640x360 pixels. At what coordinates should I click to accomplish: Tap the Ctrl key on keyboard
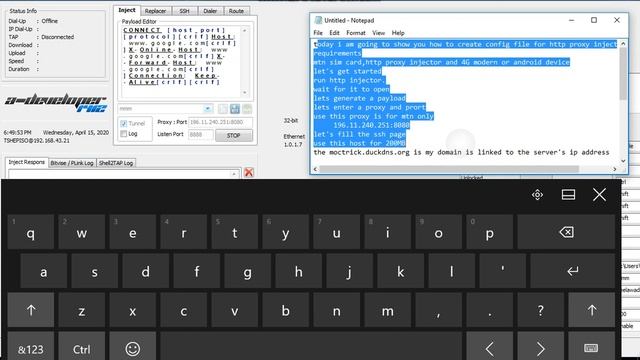click(x=82, y=348)
